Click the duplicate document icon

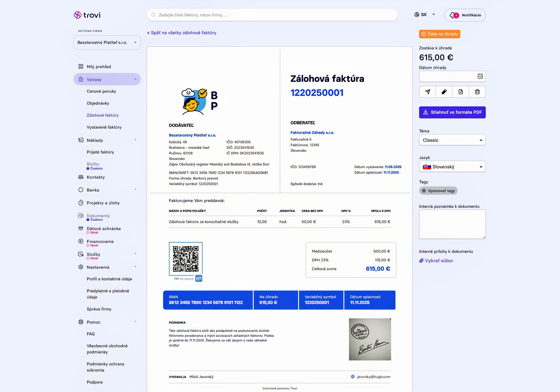(461, 92)
